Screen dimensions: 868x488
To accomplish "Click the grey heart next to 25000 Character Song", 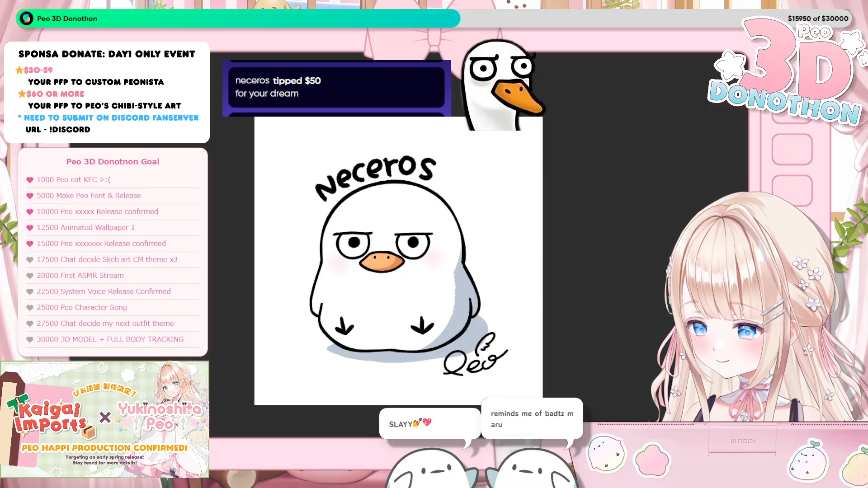I will pyautogui.click(x=30, y=308).
